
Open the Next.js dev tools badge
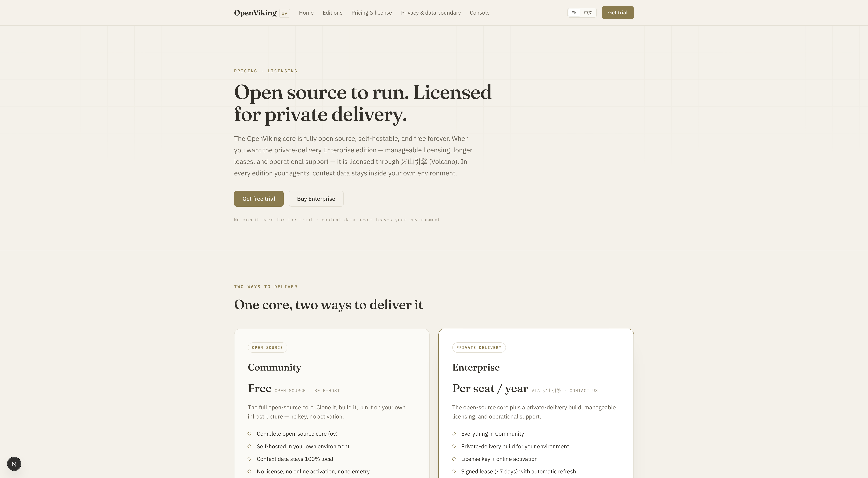click(x=14, y=464)
